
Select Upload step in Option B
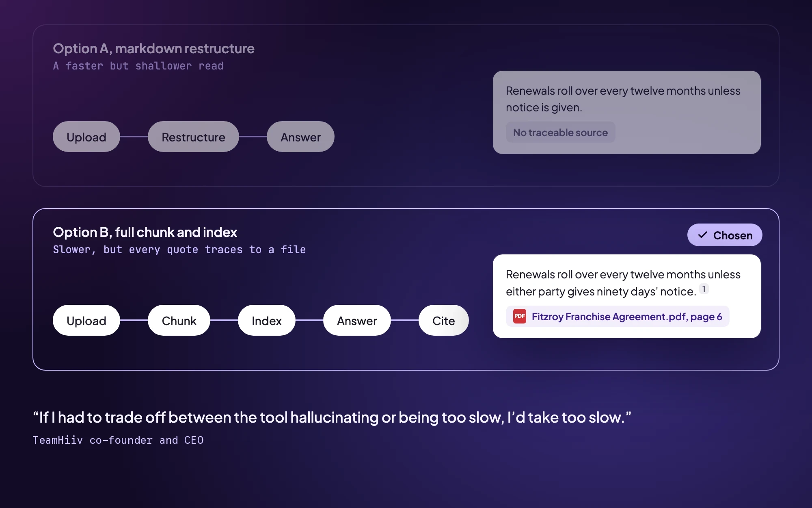tap(86, 321)
